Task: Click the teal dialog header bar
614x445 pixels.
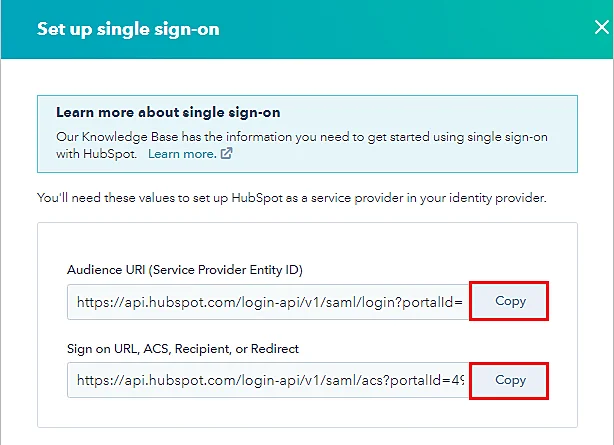Action: [x=400, y=29]
